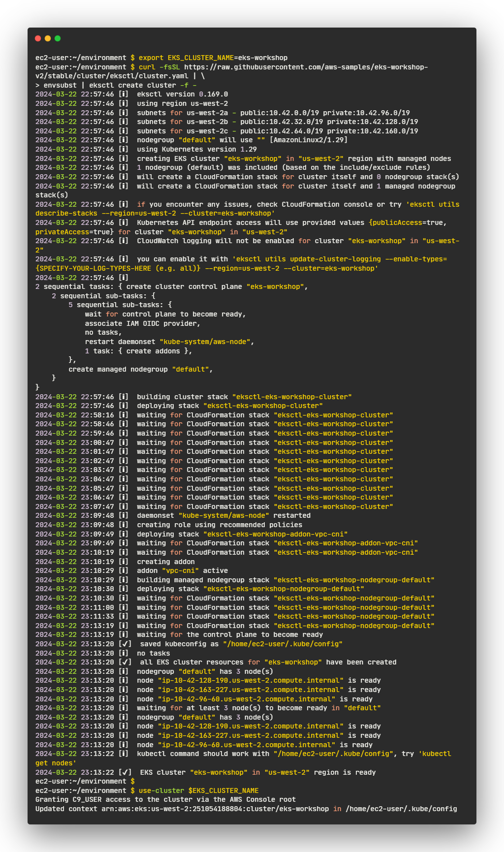This screenshot has height=852, width=504.
Task: Click '{SPECIFY-YOUR-LOG-TYPES-HERE (e.g. all)}' text
Action: coord(118,268)
